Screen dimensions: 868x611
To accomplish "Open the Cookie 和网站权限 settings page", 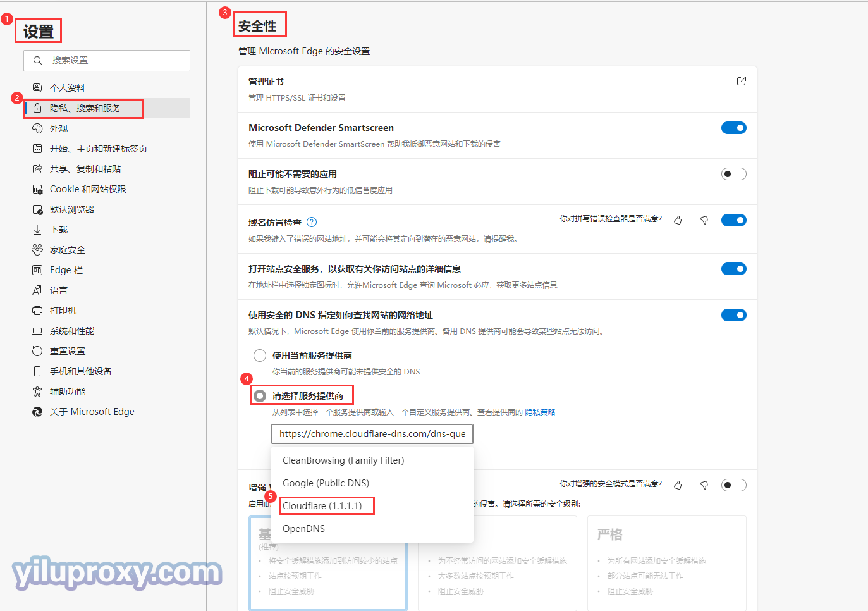I will coord(107,189).
